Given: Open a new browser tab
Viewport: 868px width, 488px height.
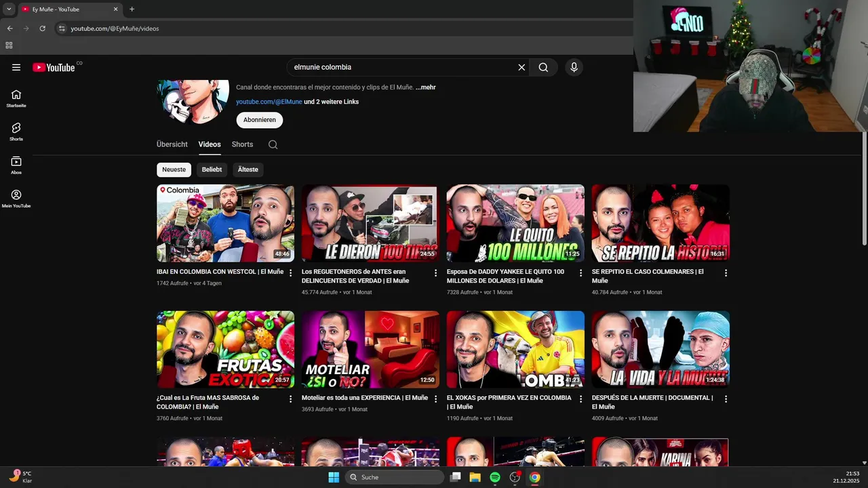Looking at the screenshot, I should pos(132,9).
